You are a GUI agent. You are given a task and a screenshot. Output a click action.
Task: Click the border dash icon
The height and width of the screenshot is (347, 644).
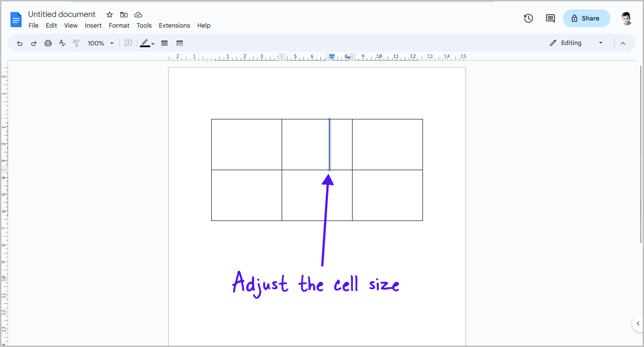(x=179, y=43)
